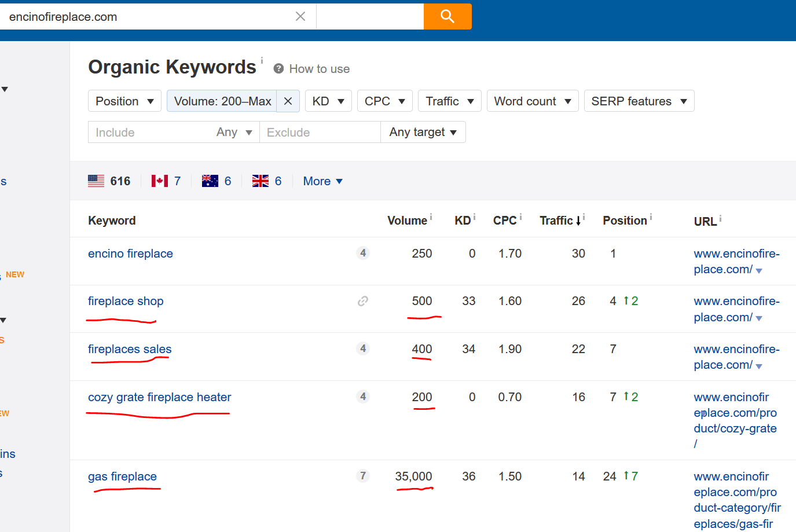Click link icon beside fireplace shop
Image resolution: width=796 pixels, height=532 pixels.
click(x=363, y=301)
